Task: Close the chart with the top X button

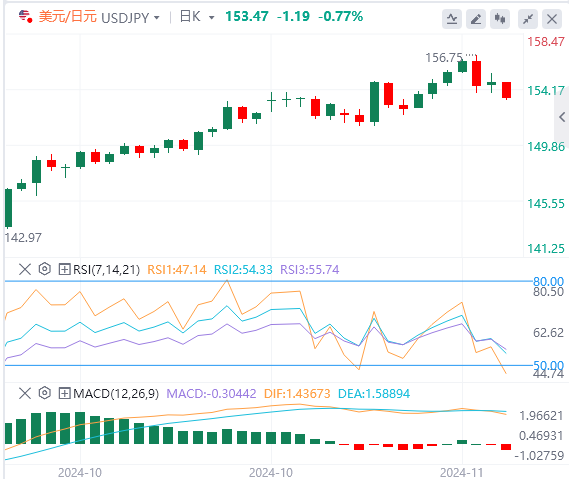Action: pos(552,19)
